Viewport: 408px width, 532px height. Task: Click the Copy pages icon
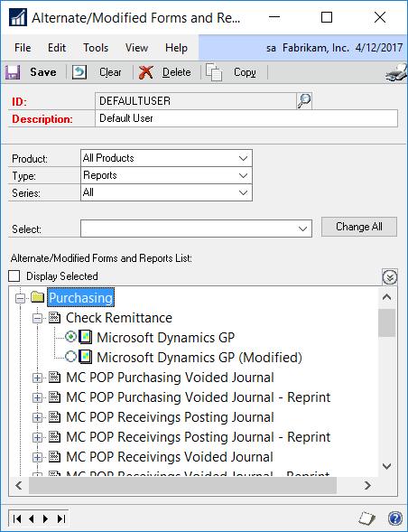point(214,72)
